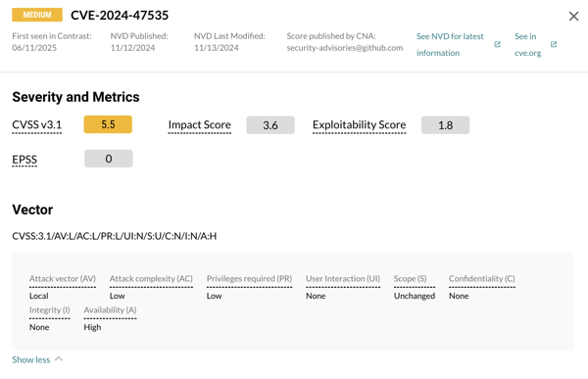Click the MEDIUM severity badge
Screen dimensions: 588x379
pyautogui.click(x=37, y=15)
